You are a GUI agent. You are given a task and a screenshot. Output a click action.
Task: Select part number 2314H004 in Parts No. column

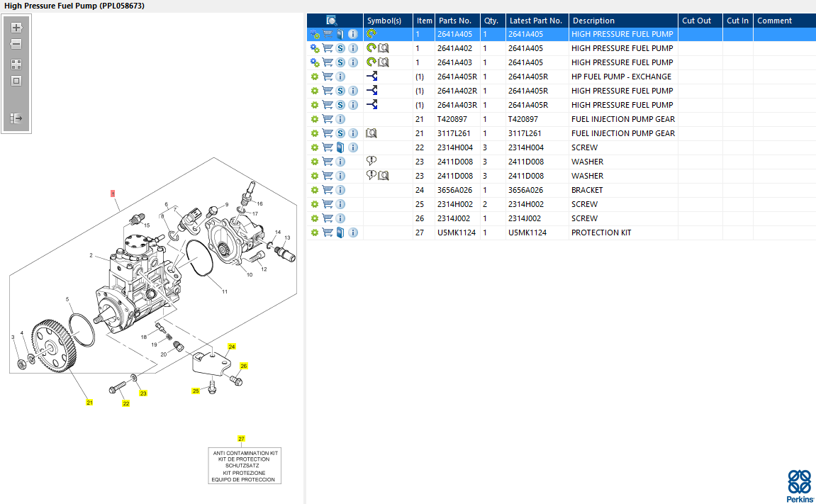pyautogui.click(x=455, y=147)
